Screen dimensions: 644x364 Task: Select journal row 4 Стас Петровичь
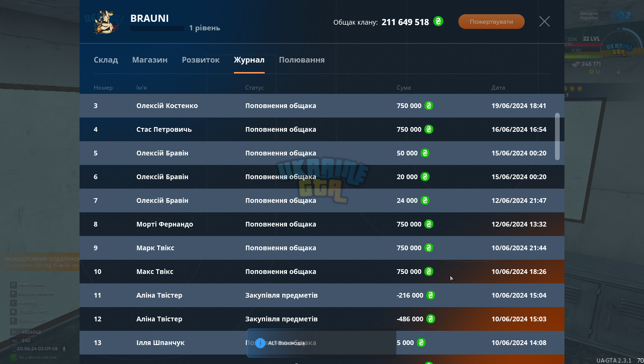(322, 129)
